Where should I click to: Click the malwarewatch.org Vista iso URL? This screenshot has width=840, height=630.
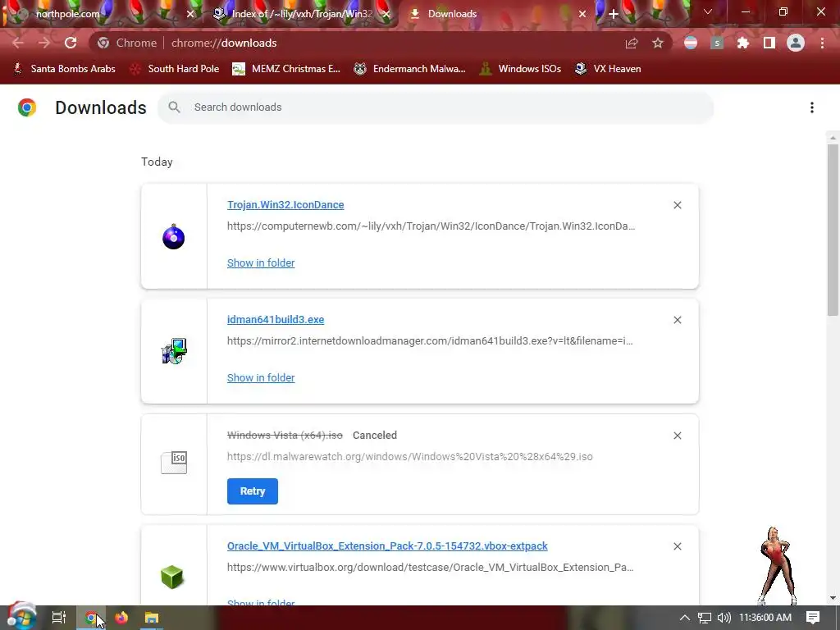[410, 456]
